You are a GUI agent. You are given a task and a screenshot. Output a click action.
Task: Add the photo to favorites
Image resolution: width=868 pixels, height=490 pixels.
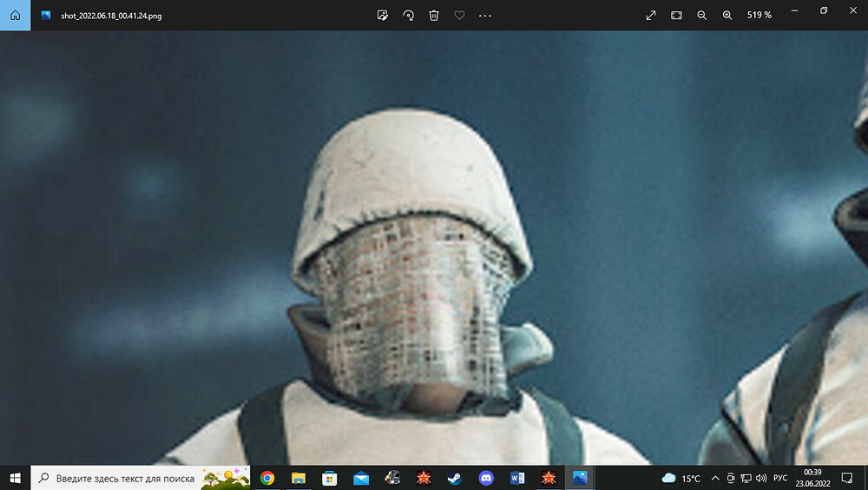coord(459,16)
